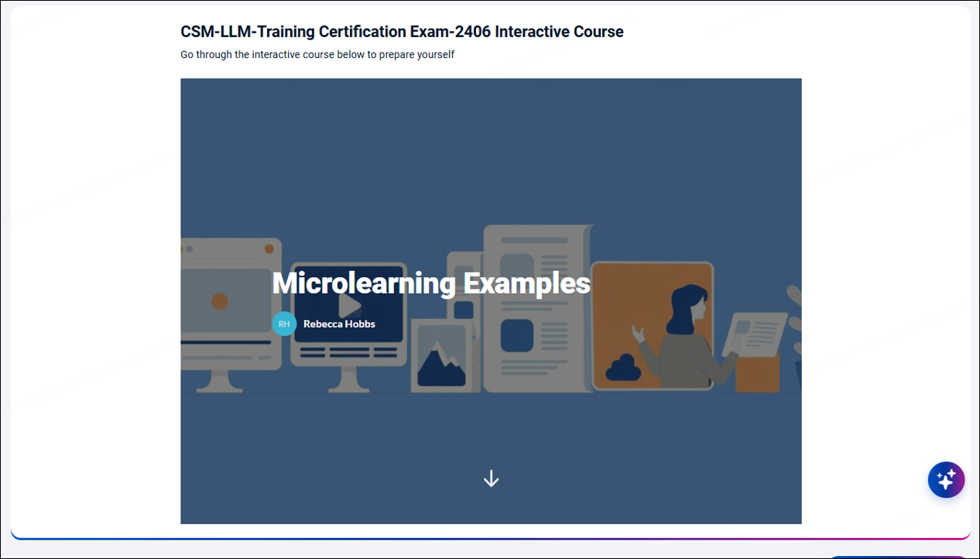Click the gradient line below the course card

[x=491, y=538]
